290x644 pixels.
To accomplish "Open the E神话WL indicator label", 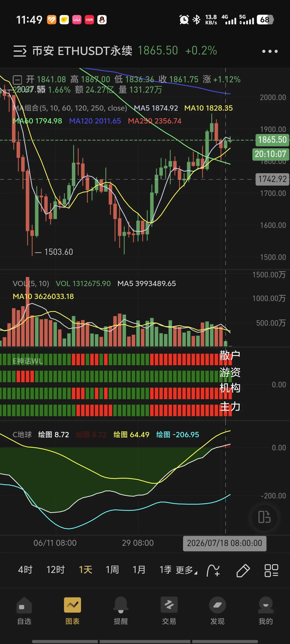I will point(28,361).
